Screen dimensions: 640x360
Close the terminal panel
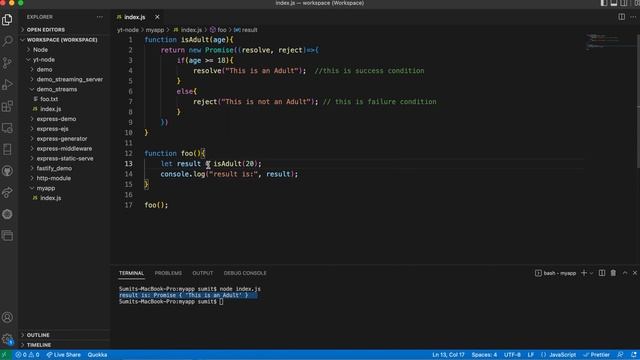(635, 273)
